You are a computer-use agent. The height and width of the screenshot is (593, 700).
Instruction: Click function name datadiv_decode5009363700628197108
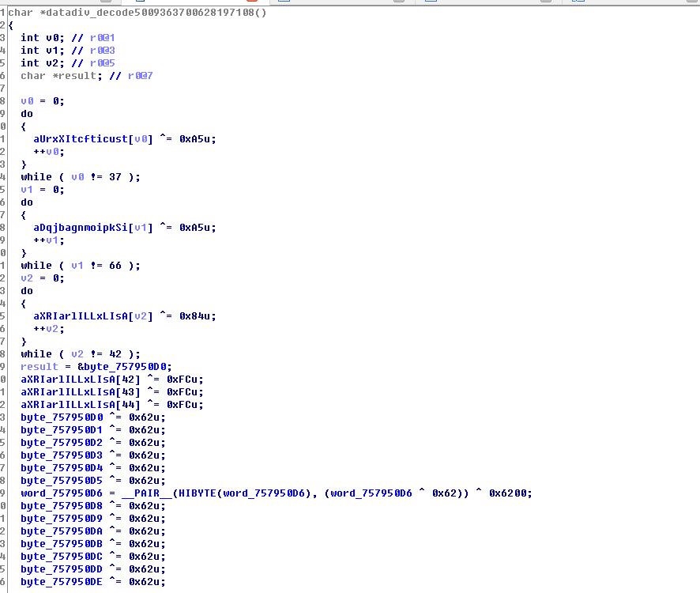150,13
